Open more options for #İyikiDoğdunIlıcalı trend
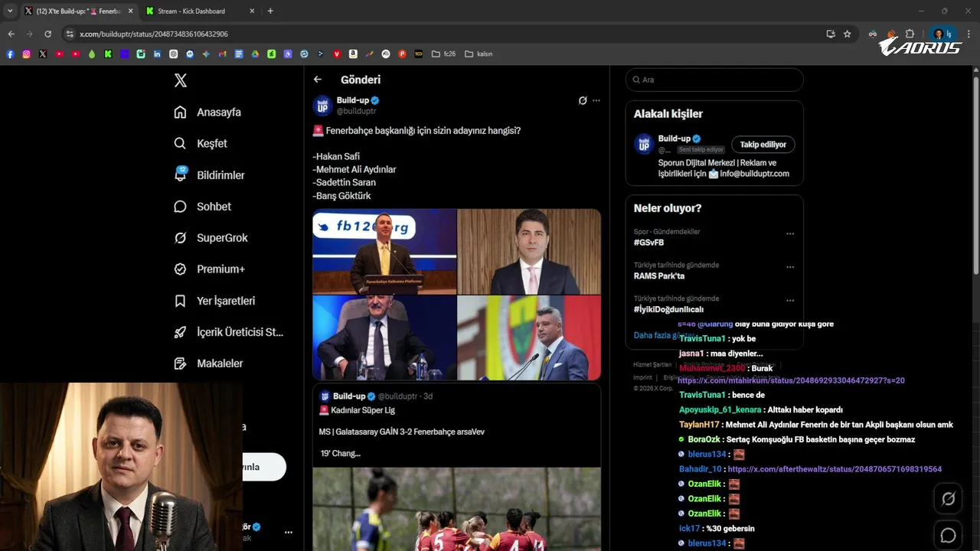Viewport: 980px width, 551px height. click(x=790, y=301)
